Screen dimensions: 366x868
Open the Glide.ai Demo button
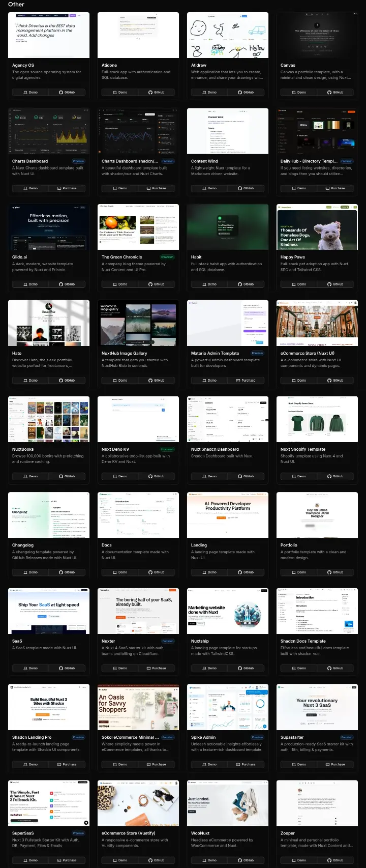(x=30, y=284)
